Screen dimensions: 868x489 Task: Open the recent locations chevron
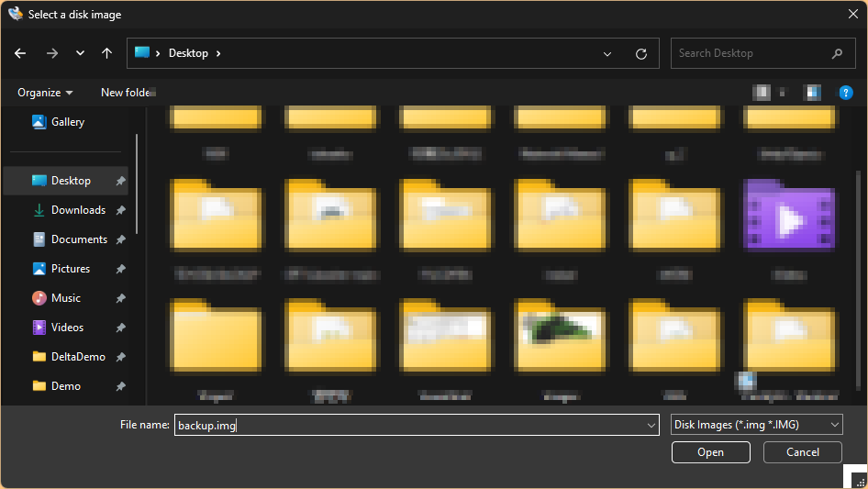pyautogui.click(x=80, y=53)
